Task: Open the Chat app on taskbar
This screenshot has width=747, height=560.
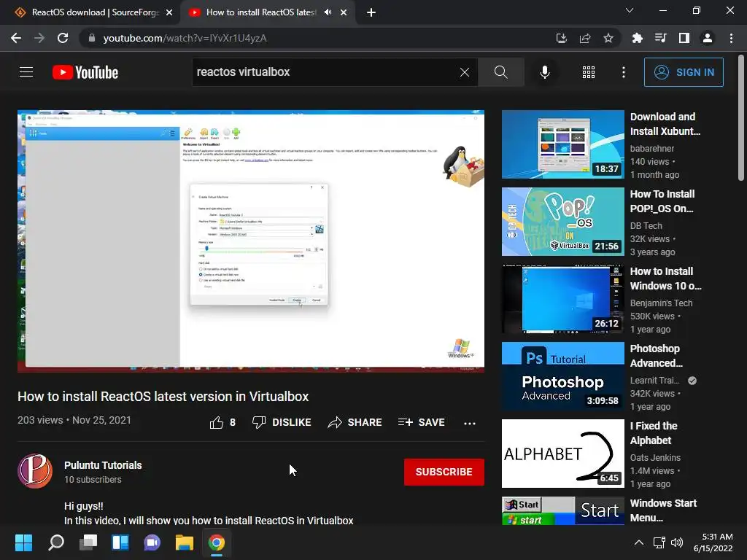Action: [x=152, y=542]
